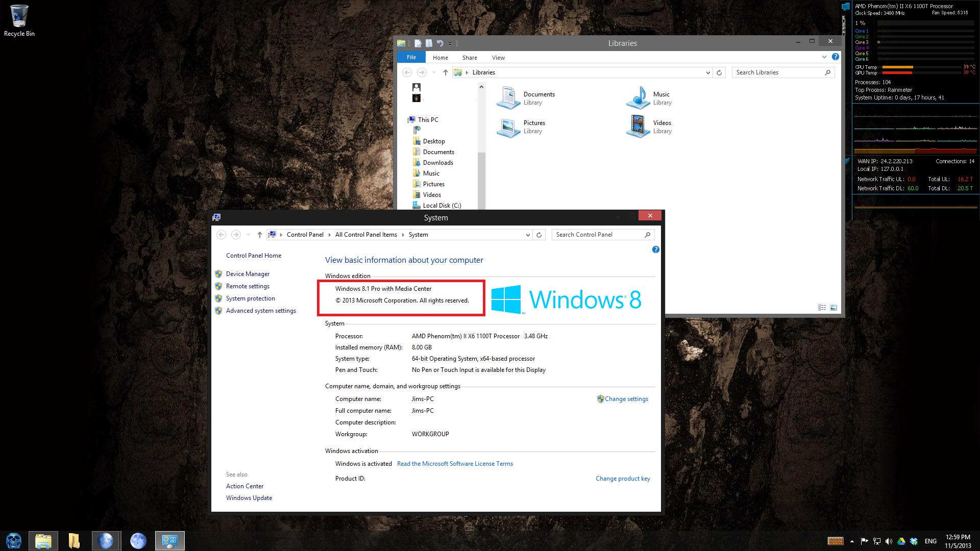The width and height of the screenshot is (980, 551).
Task: Open Windows Update link
Action: pos(249,498)
